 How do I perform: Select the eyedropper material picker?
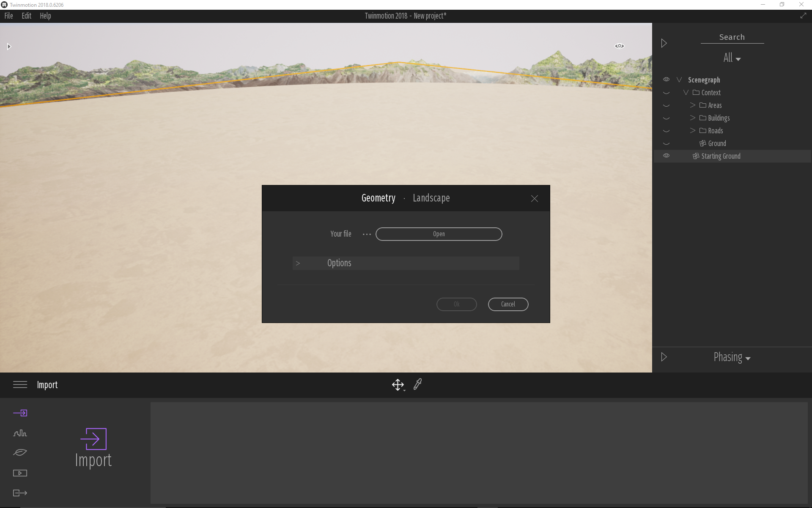click(x=417, y=384)
